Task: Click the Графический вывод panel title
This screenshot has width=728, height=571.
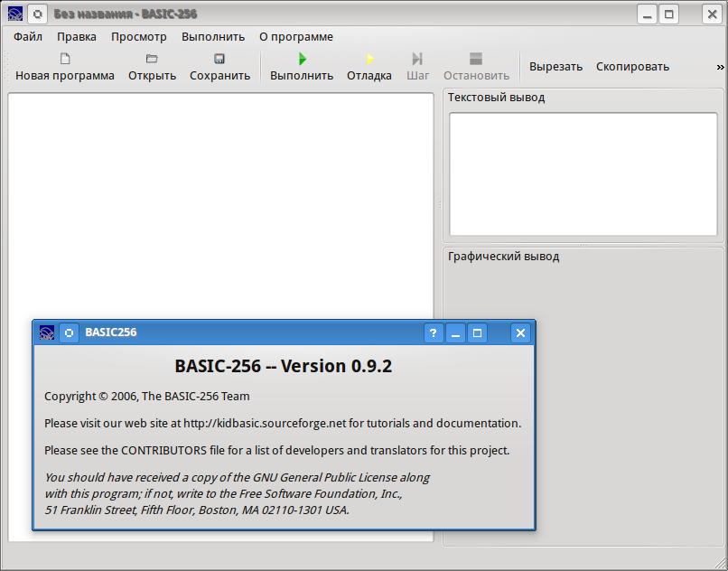Action: (x=503, y=257)
